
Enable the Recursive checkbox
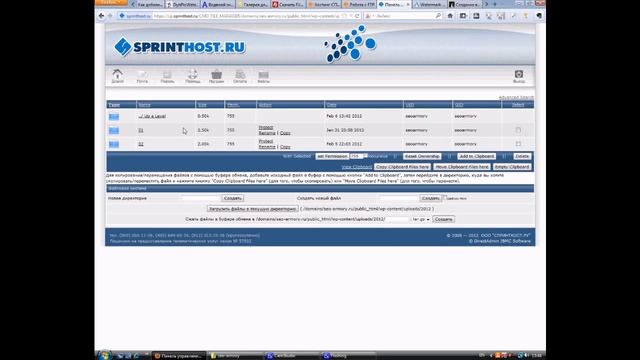coord(366,156)
